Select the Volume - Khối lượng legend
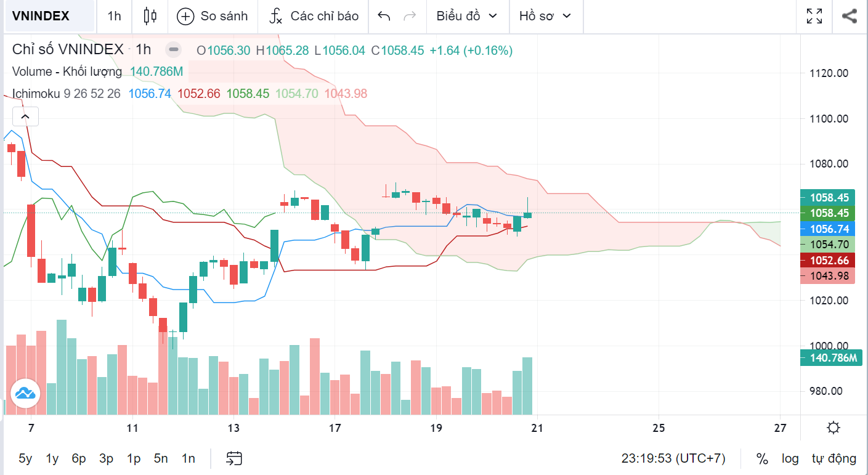The image size is (868, 475). pos(67,71)
